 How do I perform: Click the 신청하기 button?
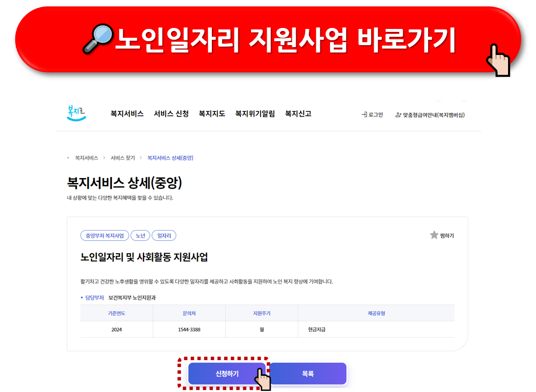coord(227,373)
